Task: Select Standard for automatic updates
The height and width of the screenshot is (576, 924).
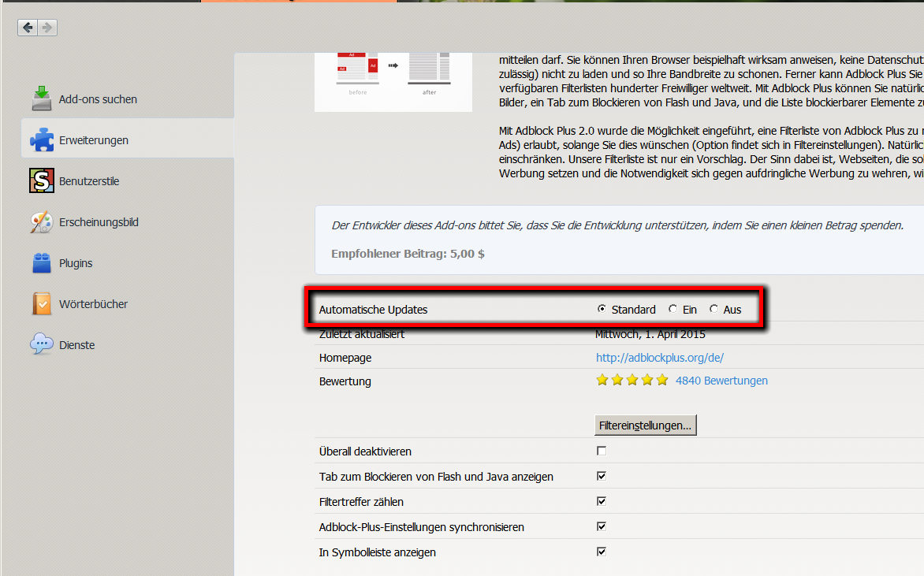Action: tap(602, 309)
